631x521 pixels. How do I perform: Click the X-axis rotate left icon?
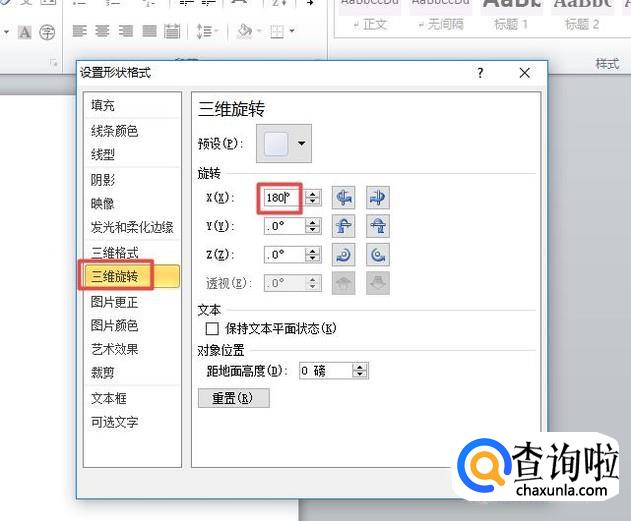click(x=346, y=197)
